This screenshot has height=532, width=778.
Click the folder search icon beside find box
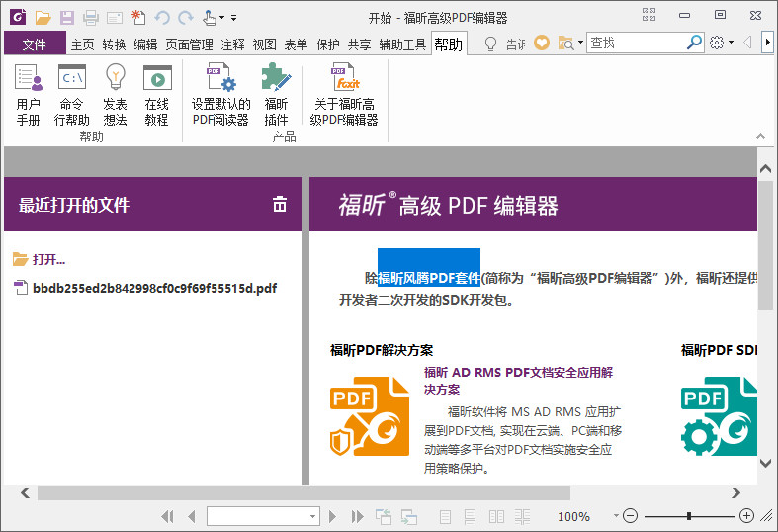[565, 44]
